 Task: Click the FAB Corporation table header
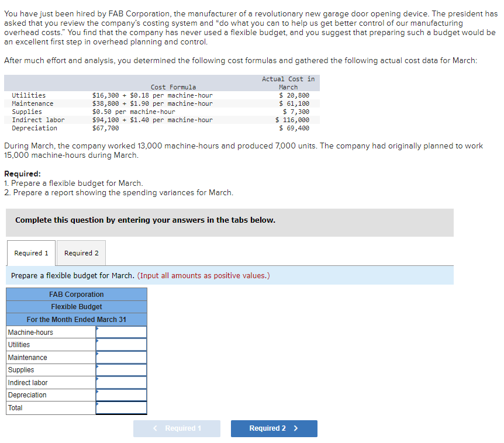click(x=77, y=295)
